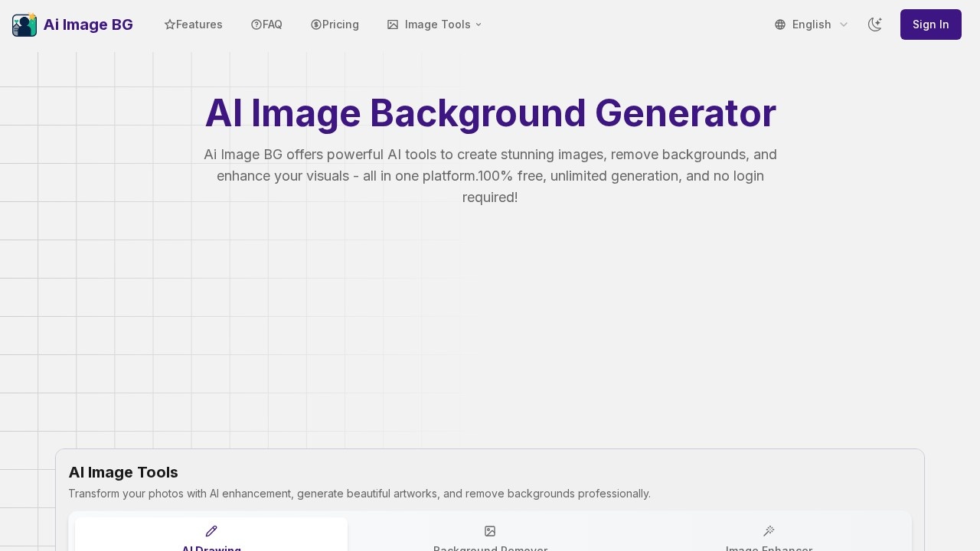Toggle dark mode with the moon icon
Image resolution: width=980 pixels, height=551 pixels.
coord(875,24)
